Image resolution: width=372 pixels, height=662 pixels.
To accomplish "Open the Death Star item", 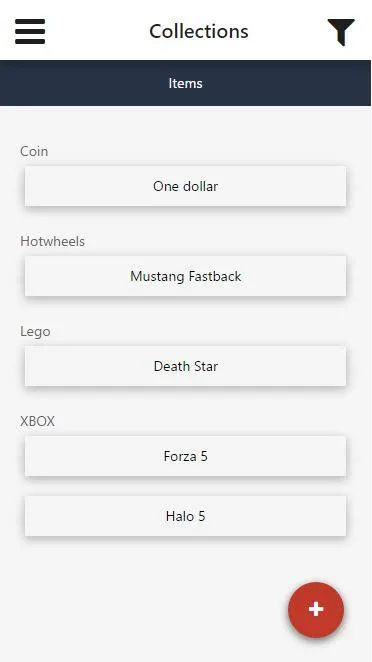I will click(185, 366).
